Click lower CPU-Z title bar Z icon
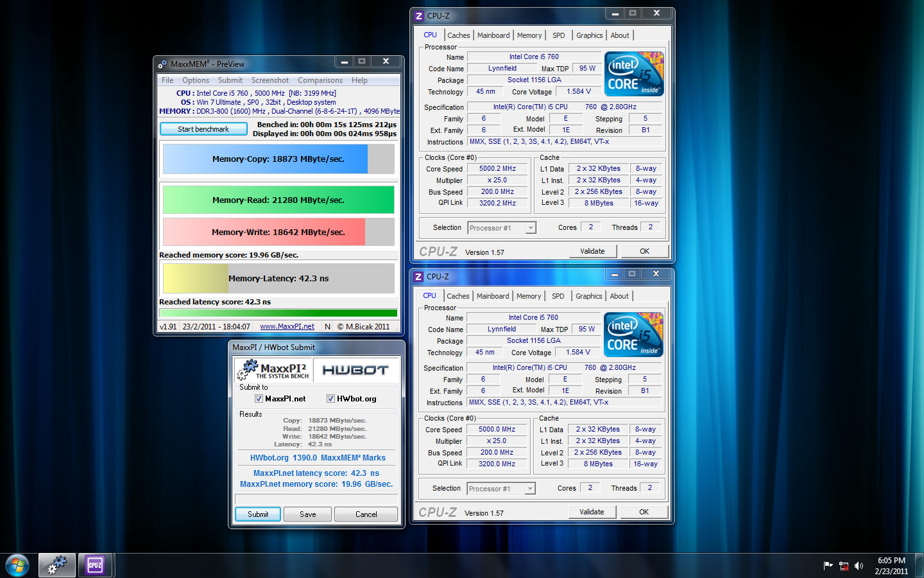The image size is (924, 578). click(418, 277)
